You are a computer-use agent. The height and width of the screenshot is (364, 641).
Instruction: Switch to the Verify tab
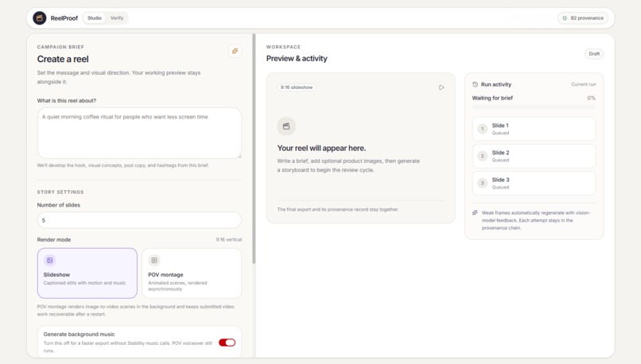click(x=117, y=18)
